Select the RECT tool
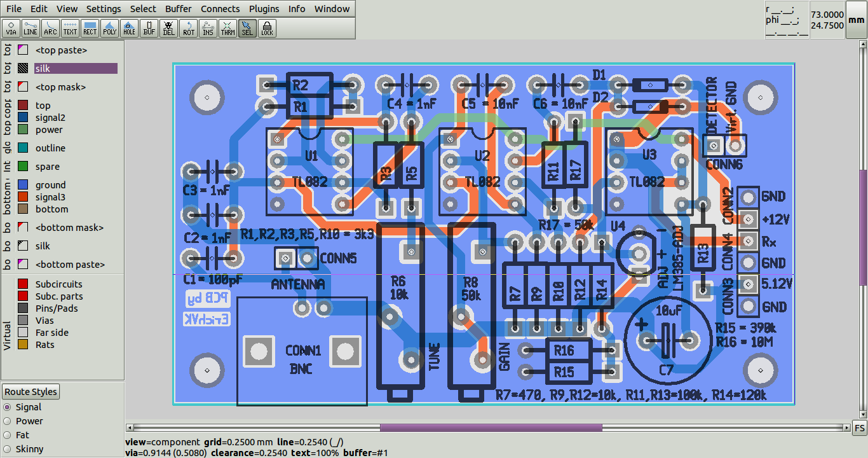The width and height of the screenshot is (868, 458). (x=90, y=28)
